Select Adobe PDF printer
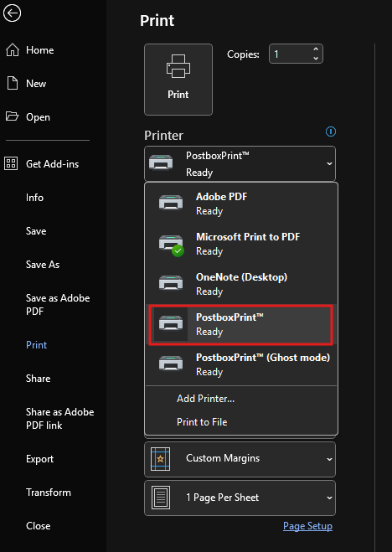 point(241,204)
